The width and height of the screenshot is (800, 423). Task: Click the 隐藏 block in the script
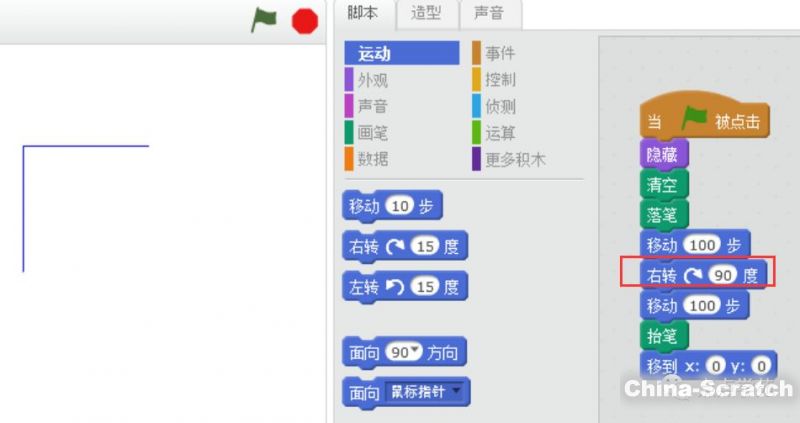coord(663,155)
